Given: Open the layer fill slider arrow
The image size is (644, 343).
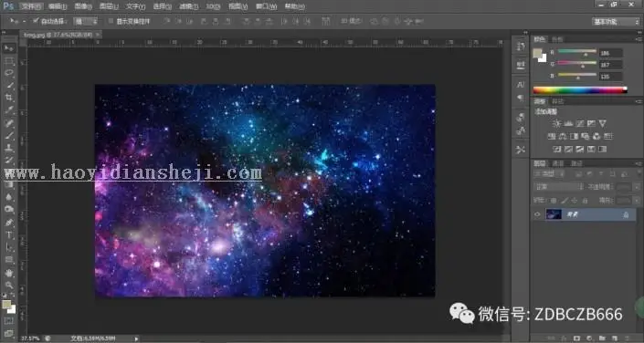Looking at the screenshot, I should pyautogui.click(x=636, y=201).
